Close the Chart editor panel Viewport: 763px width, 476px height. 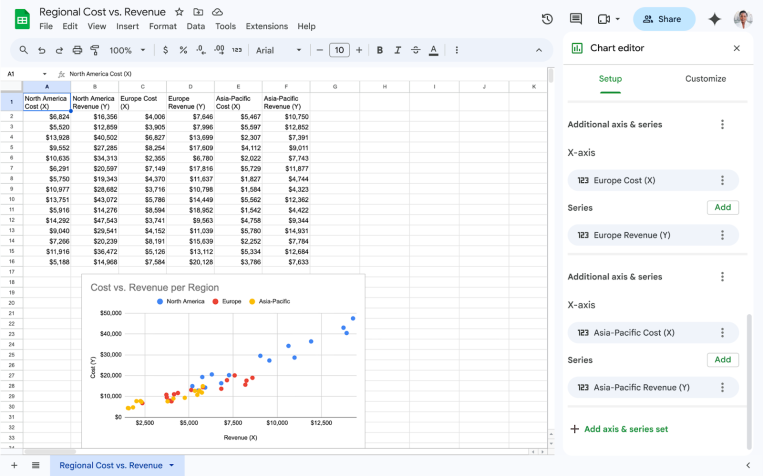tap(737, 48)
